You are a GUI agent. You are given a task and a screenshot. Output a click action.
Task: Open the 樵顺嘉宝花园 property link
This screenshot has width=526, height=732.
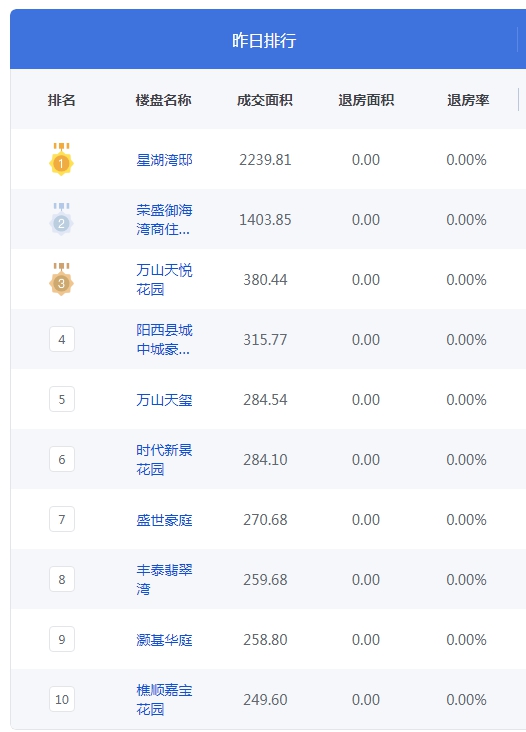pyautogui.click(x=164, y=699)
